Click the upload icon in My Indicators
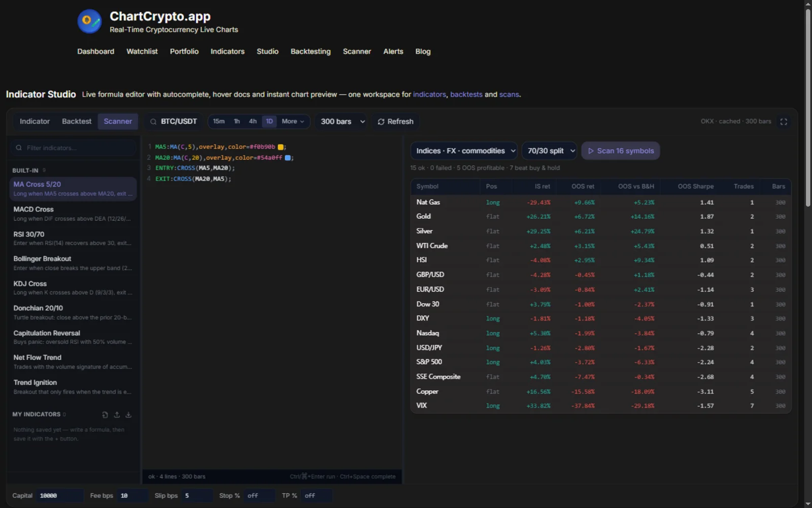Viewport: 812px width, 508px height. coord(117,415)
